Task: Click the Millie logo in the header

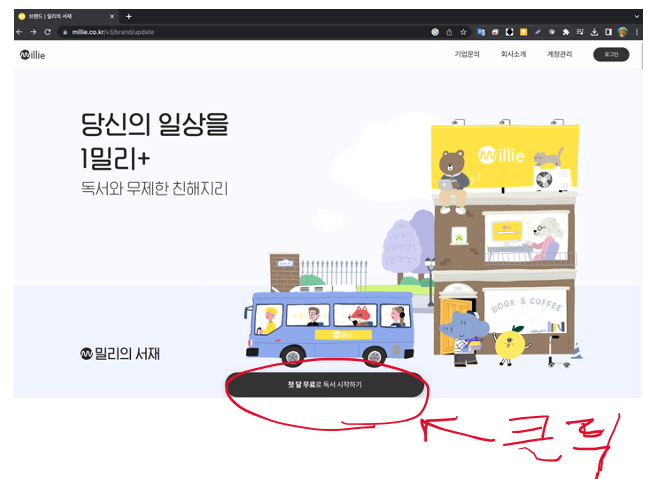Action: 32,55
